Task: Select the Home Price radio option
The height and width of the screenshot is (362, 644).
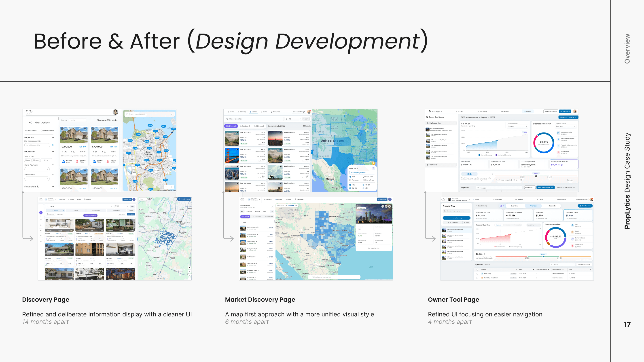Action: [364, 180]
